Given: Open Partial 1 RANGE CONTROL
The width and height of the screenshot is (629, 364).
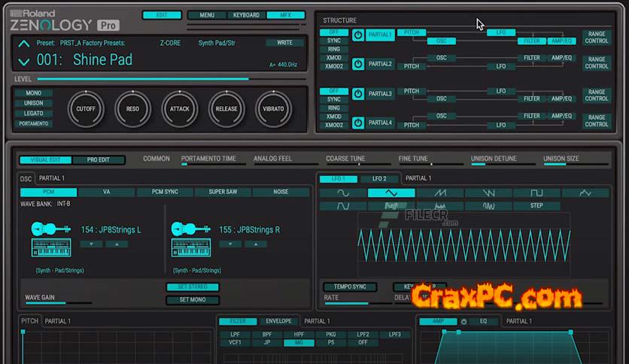Looking at the screenshot, I should click(597, 38).
